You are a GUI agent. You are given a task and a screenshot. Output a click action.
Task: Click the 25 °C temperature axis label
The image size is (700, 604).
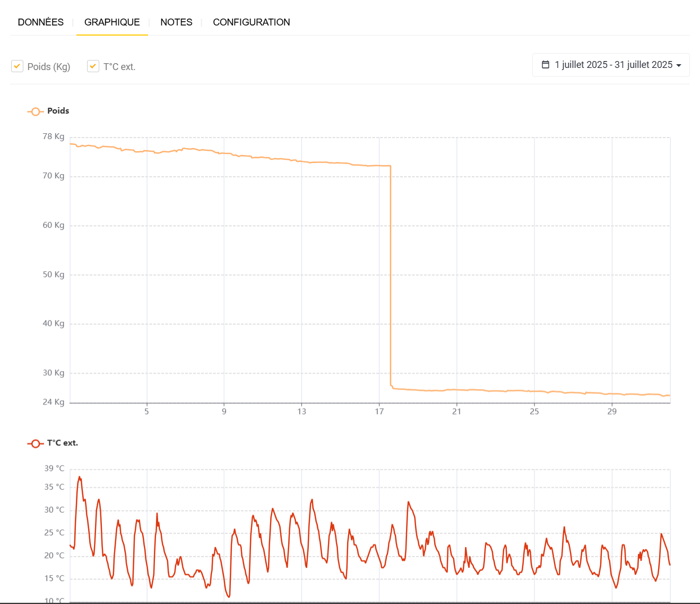point(54,532)
